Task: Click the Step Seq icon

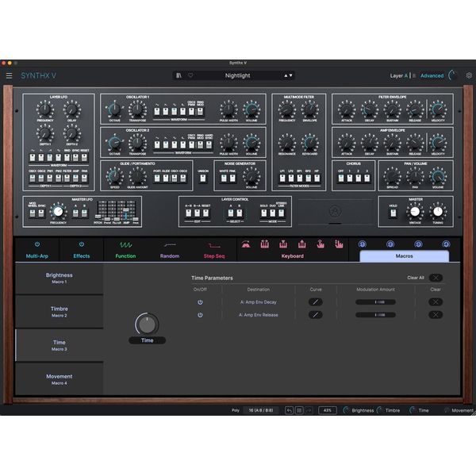Action: (x=214, y=245)
